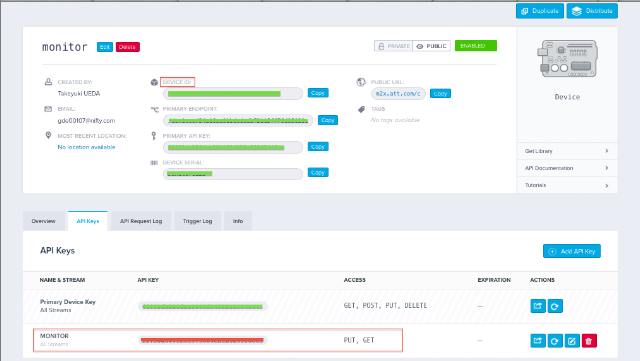This screenshot has height=361, width=640.
Task: Set device visibility to Public
Action: 431,46
